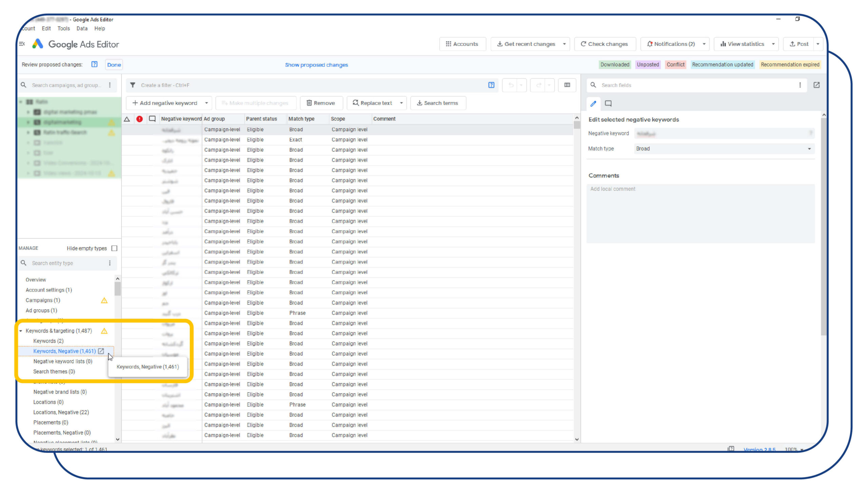Expand View statistics dropdown arrow
Viewport: 868px width, 491px height.
[x=773, y=44]
